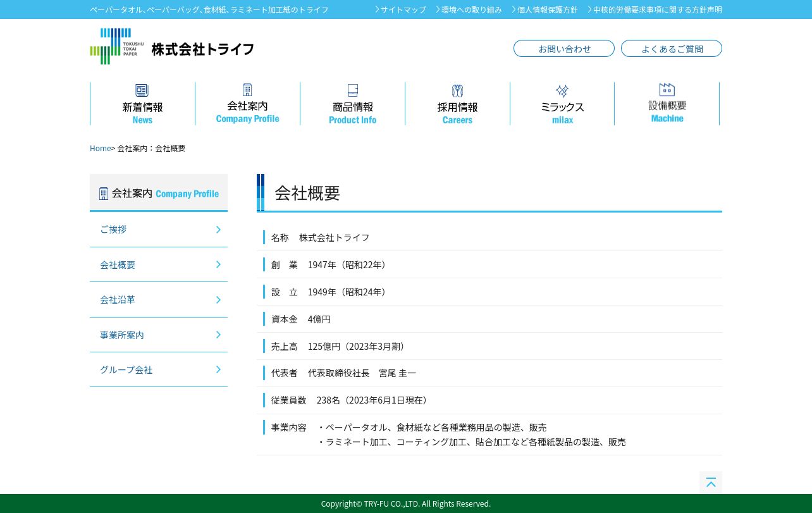Click the 名称 株式会社トライフ row
812x513 pixels.
(489, 237)
